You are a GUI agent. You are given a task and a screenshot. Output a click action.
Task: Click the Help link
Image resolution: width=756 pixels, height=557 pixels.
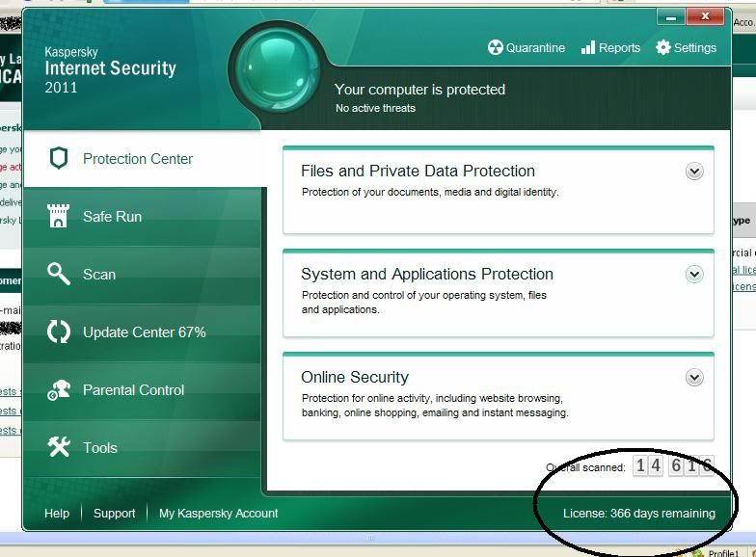(57, 513)
